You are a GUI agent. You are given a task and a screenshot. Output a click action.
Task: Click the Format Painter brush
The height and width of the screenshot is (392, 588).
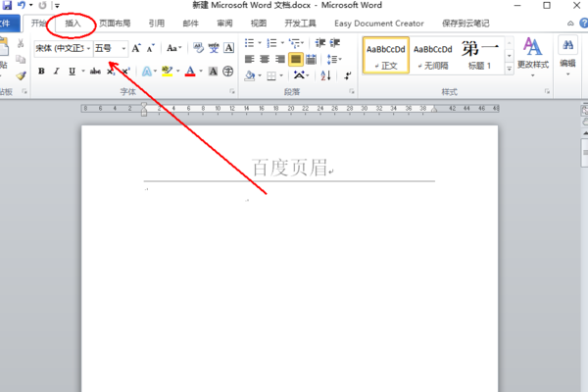tap(21, 75)
